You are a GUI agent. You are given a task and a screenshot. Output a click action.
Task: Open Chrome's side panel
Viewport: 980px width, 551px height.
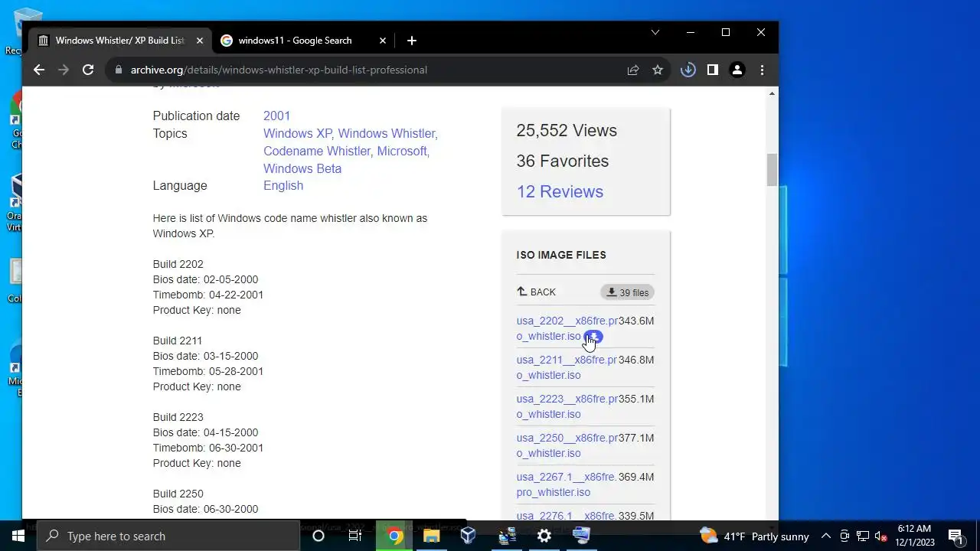pyautogui.click(x=713, y=70)
